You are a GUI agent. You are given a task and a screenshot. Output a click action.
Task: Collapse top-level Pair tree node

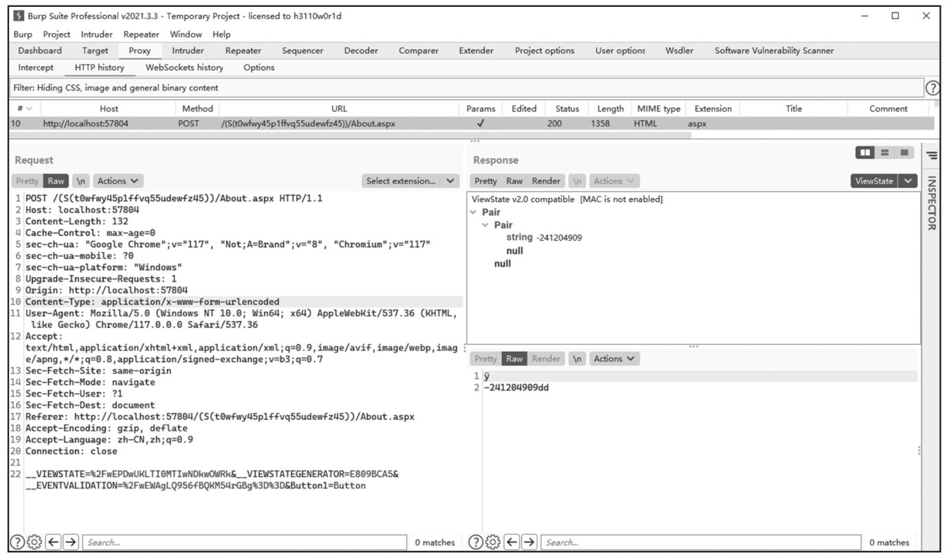pos(473,212)
